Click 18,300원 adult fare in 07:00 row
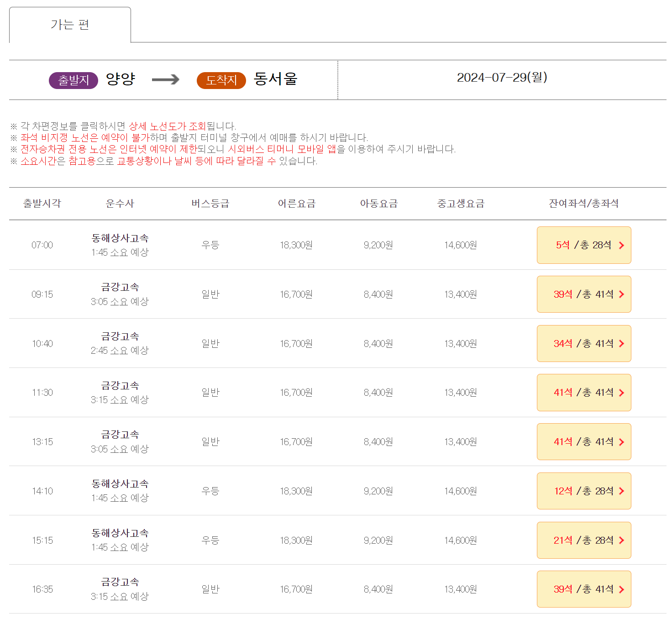The width and height of the screenshot is (672, 619). coord(296,245)
